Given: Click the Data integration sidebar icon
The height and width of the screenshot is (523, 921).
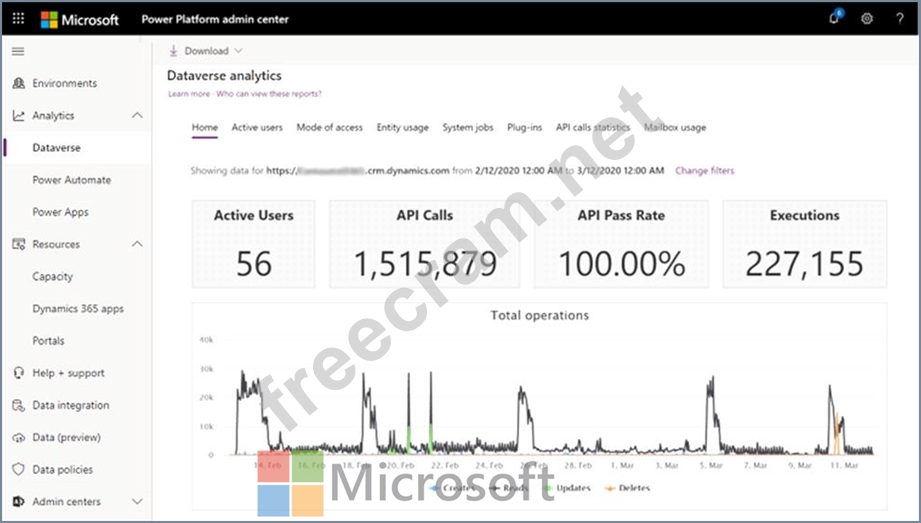Looking at the screenshot, I should click(x=18, y=405).
